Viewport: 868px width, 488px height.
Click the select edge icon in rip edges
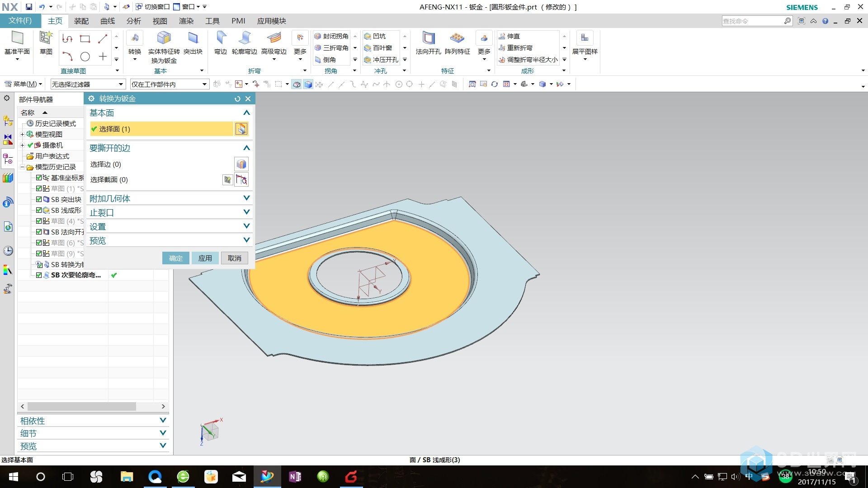pyautogui.click(x=241, y=164)
